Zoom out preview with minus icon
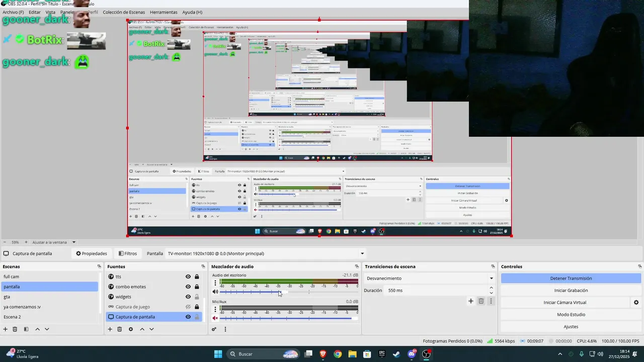Image resolution: width=644 pixels, height=362 pixels. 5,242
